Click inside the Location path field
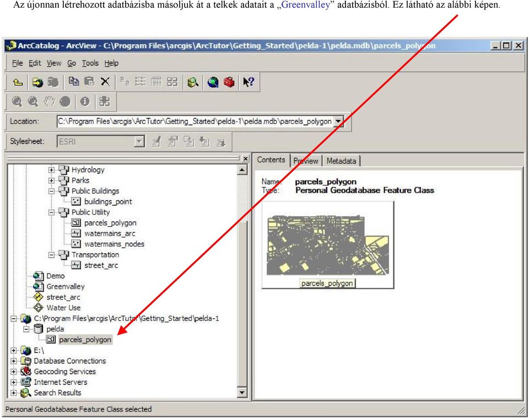Viewport: 529px width, 420px height. [x=195, y=121]
